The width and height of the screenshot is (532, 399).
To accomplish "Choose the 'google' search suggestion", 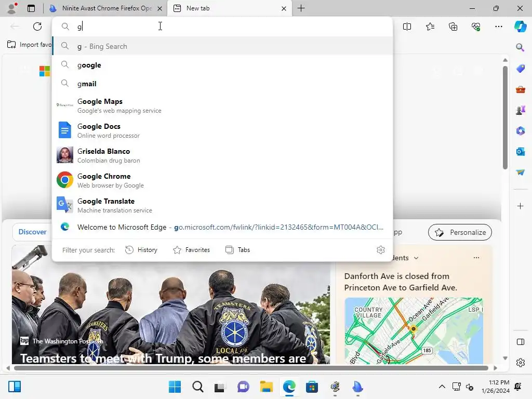I will pyautogui.click(x=222, y=65).
